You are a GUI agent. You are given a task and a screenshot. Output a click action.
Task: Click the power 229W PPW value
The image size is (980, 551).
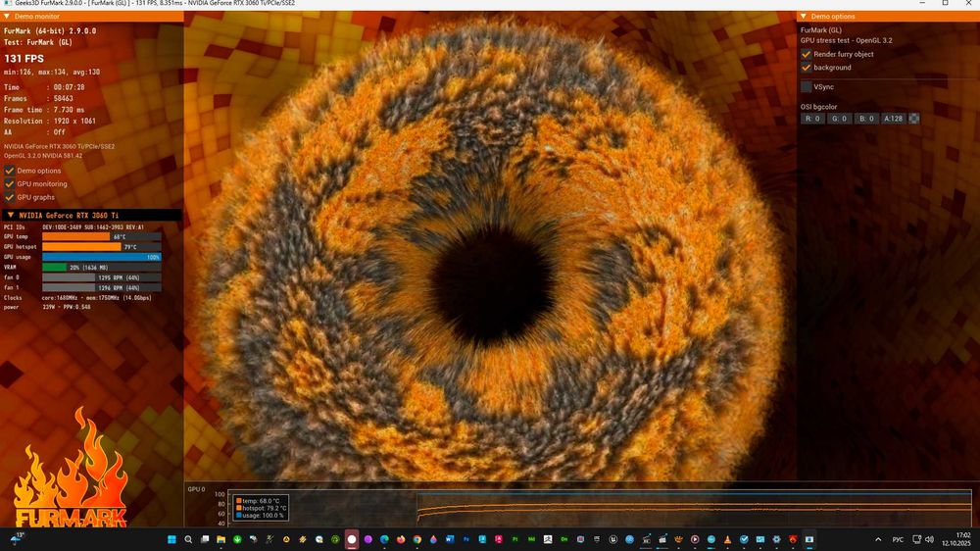click(67, 307)
